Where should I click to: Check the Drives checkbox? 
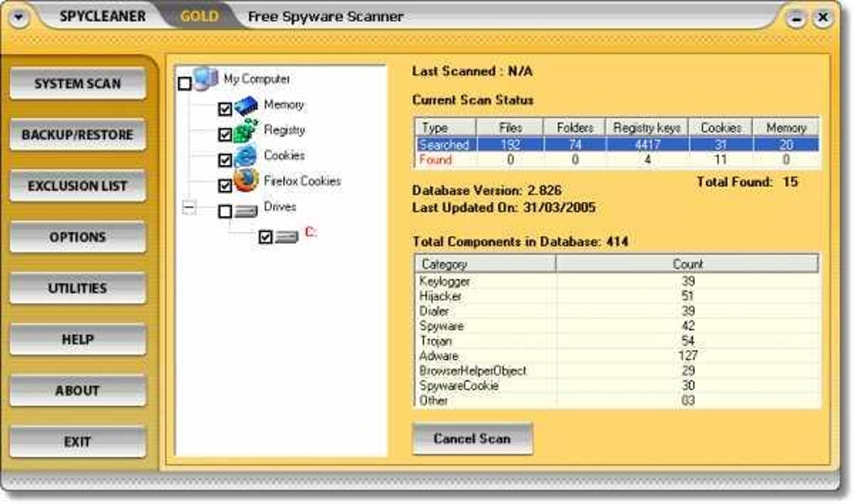click(x=225, y=212)
